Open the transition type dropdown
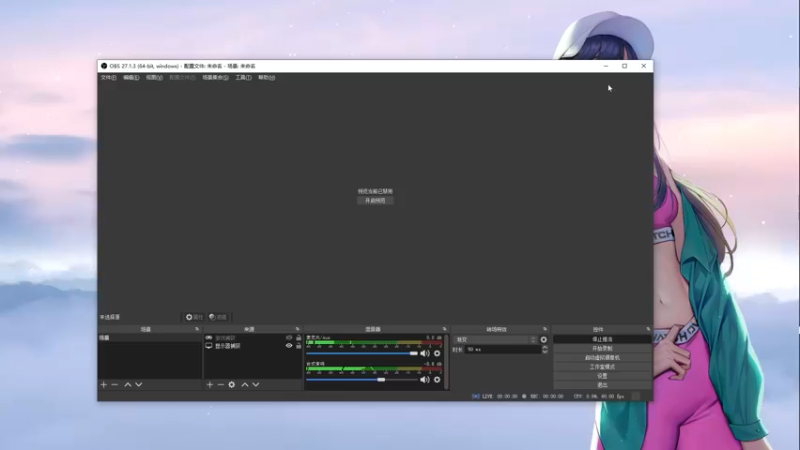800x450 pixels. pyautogui.click(x=495, y=340)
